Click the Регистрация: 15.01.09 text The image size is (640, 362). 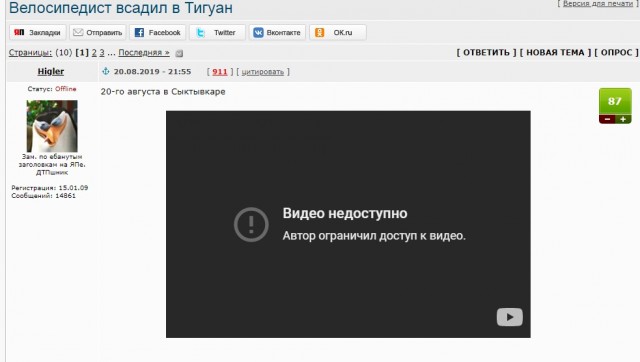click(x=50, y=188)
